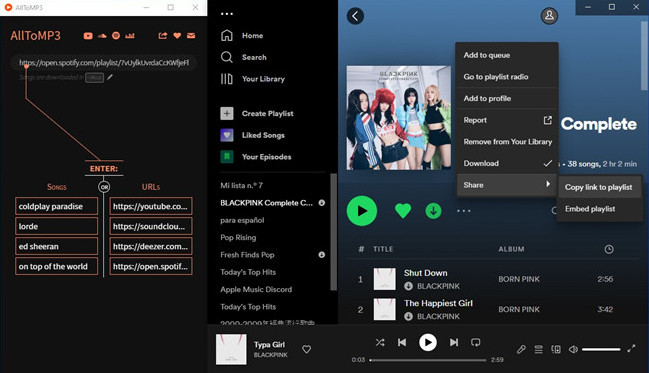Open the Pop Rising playlist

[238, 238]
